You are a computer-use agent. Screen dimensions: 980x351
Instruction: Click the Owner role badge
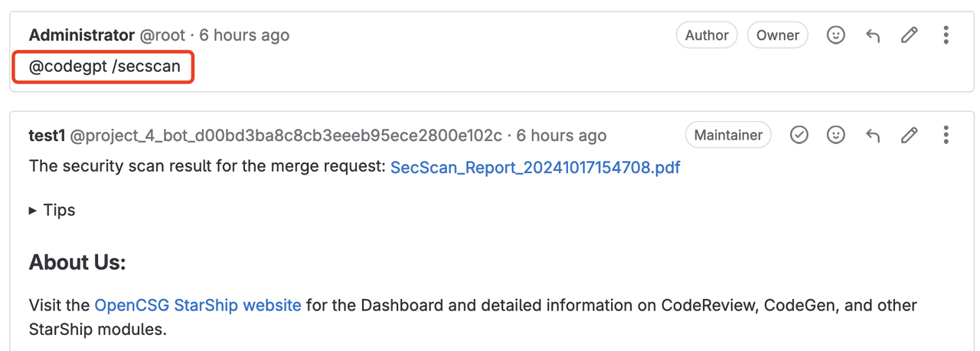[x=777, y=35]
